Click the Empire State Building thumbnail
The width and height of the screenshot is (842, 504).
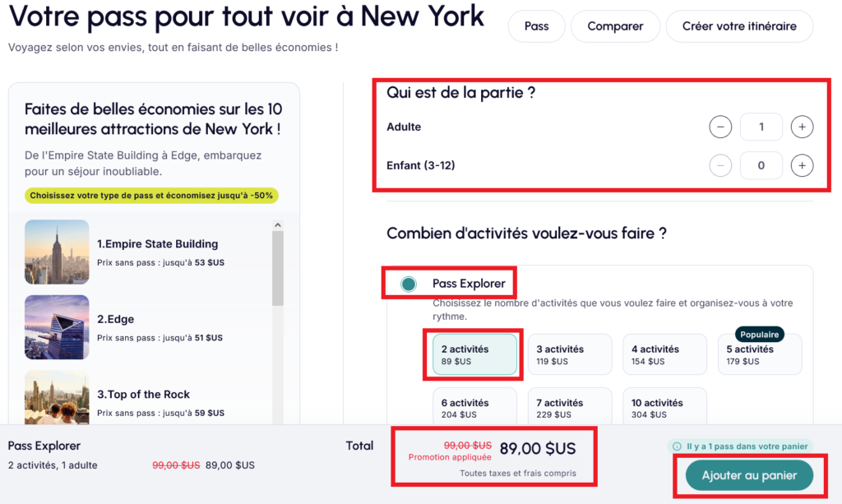pos(57,252)
